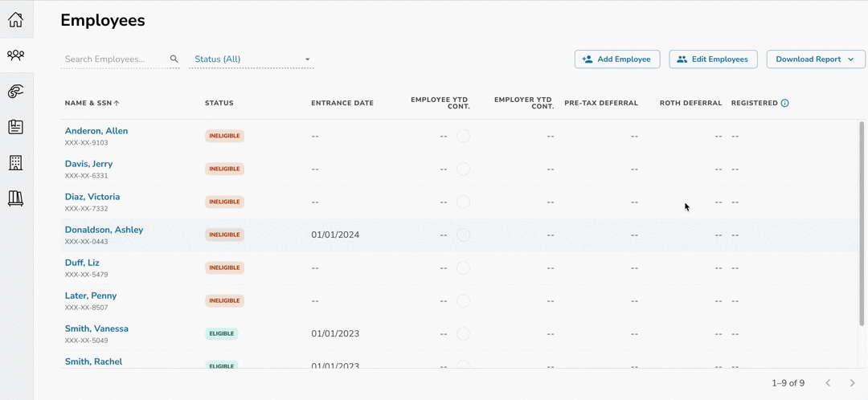Click the search magnifier icon
Image resolution: width=868 pixels, height=400 pixels.
[x=174, y=59]
